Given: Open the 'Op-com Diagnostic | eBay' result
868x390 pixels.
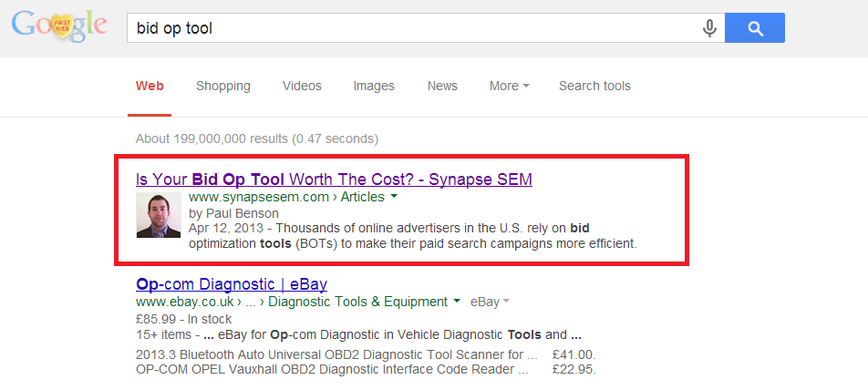Looking at the screenshot, I should [x=232, y=284].
